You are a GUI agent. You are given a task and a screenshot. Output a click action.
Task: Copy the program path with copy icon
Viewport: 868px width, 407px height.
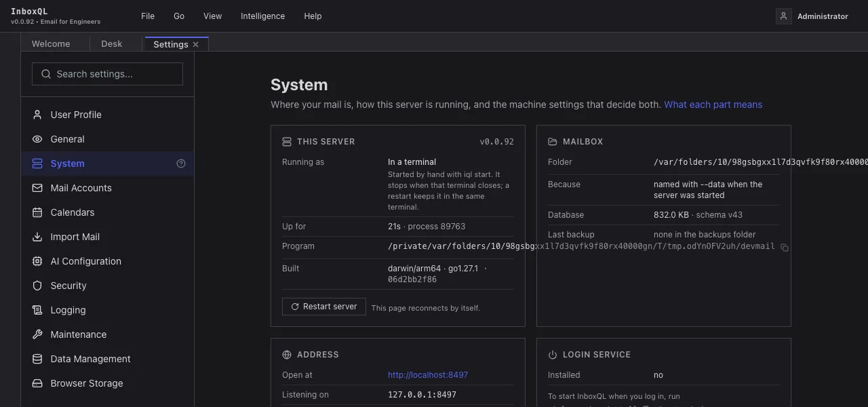[x=785, y=248]
